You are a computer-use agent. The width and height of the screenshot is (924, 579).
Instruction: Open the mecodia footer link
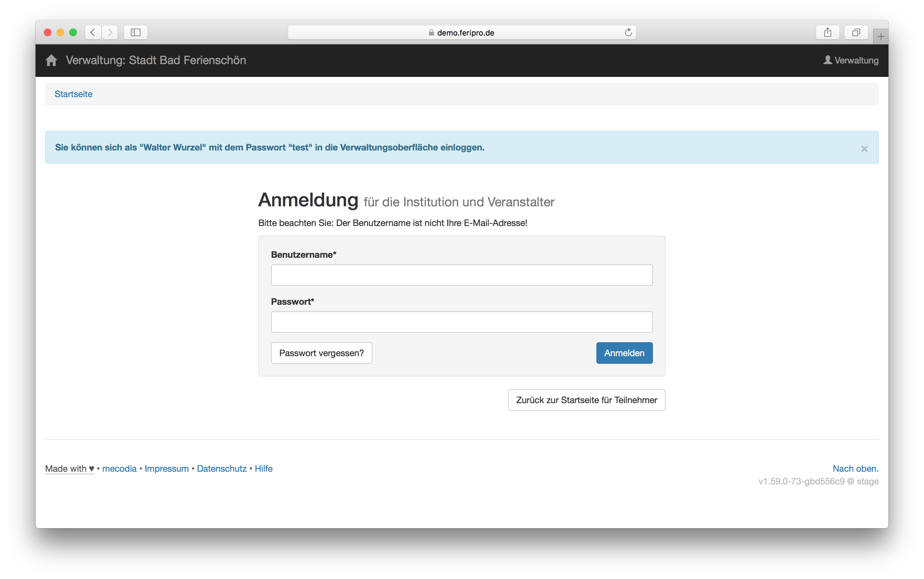pyautogui.click(x=119, y=469)
